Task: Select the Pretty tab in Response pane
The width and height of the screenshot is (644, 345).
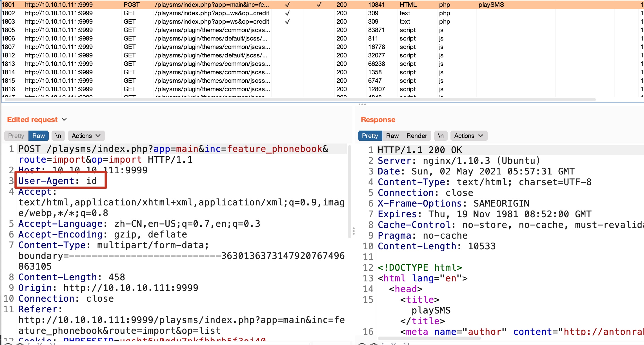Action: click(x=370, y=136)
